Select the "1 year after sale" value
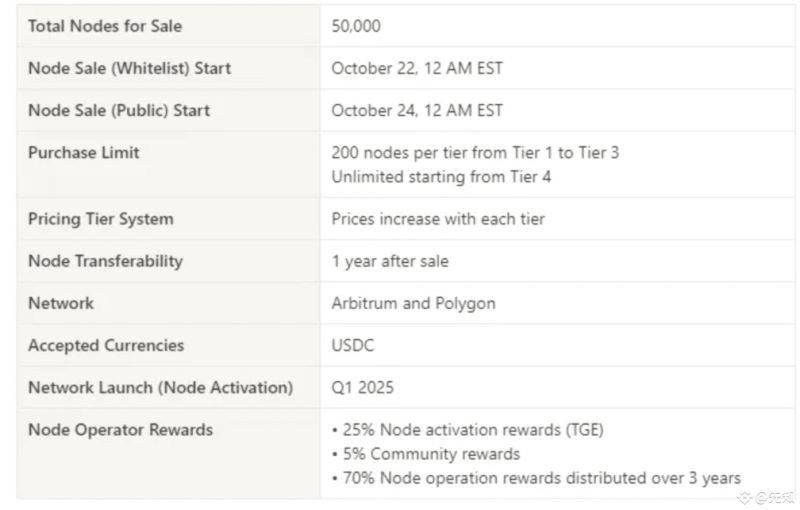The width and height of the screenshot is (800, 510). pos(390,261)
